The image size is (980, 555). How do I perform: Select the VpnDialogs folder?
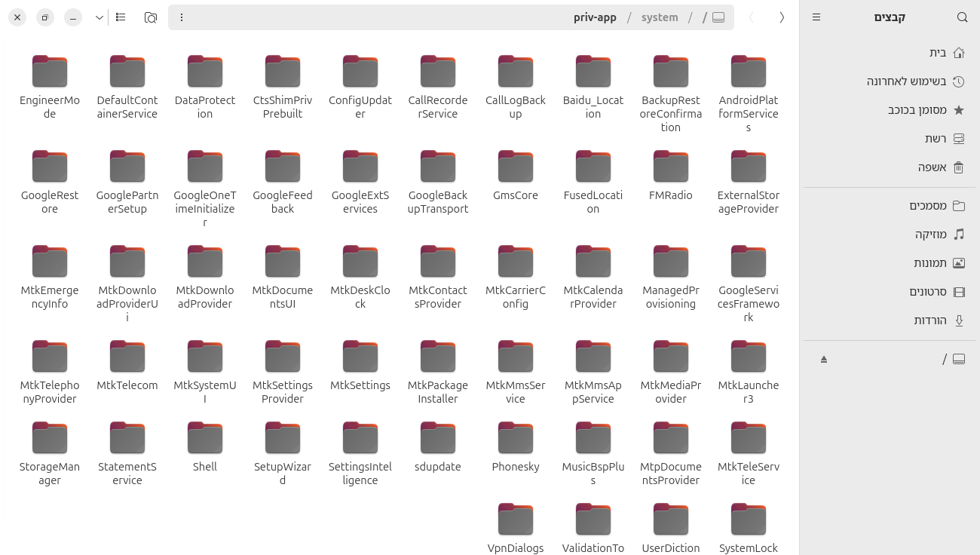pos(516,528)
